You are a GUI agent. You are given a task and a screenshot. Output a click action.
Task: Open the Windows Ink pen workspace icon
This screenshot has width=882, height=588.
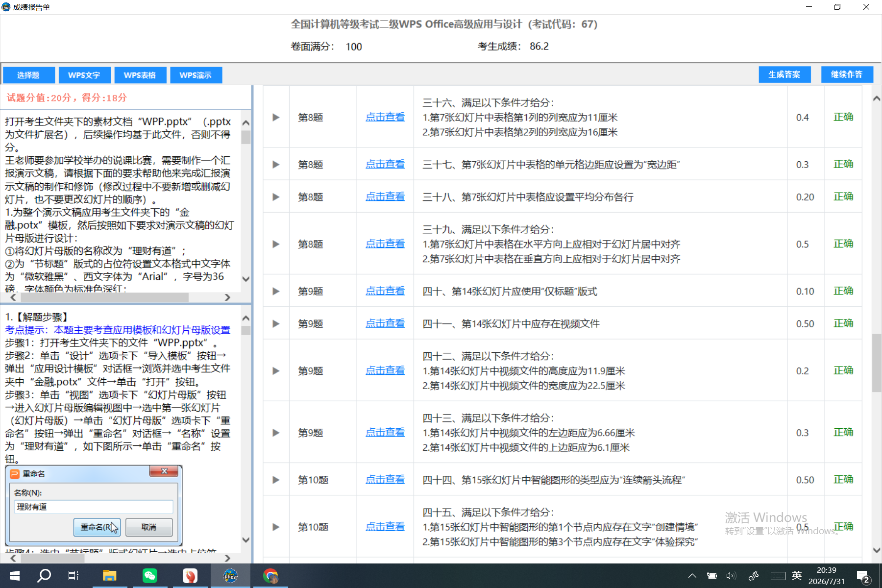point(754,576)
